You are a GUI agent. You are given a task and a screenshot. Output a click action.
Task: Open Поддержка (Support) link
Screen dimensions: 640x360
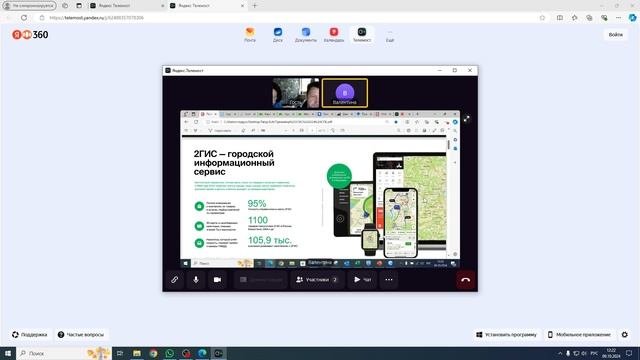click(x=29, y=335)
